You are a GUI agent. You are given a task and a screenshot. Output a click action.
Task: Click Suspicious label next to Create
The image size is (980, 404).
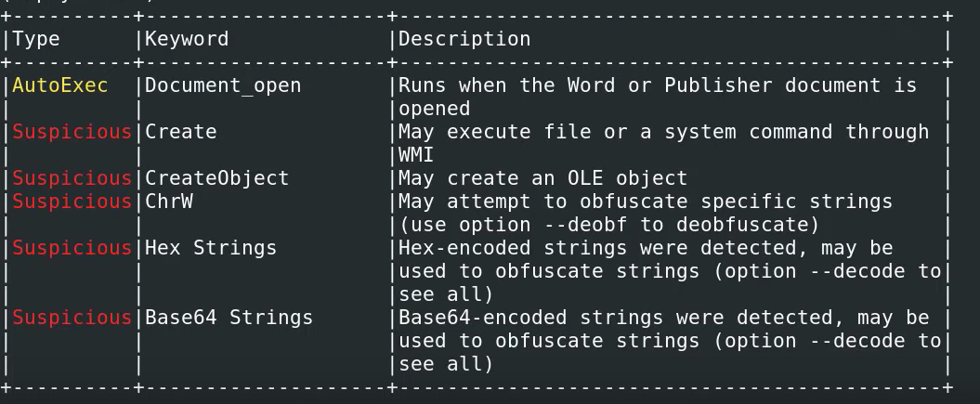coord(72,132)
